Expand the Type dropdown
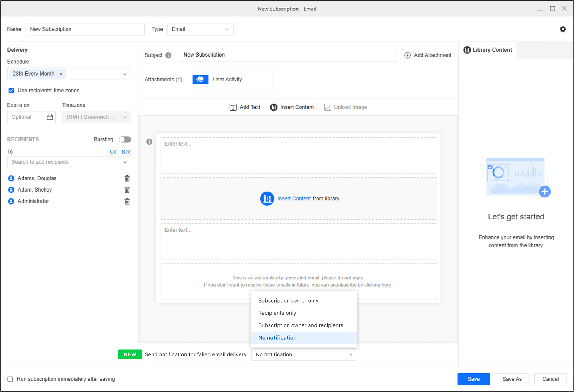574x392 pixels. click(x=200, y=29)
